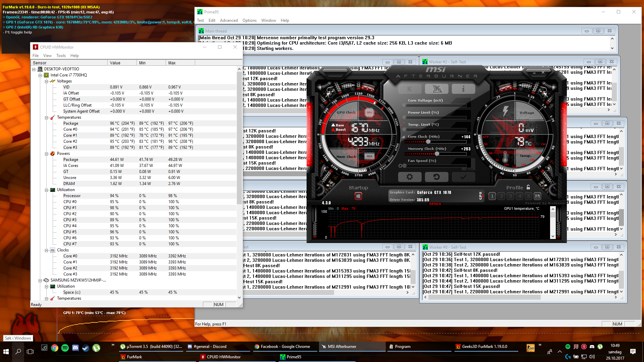
Task: Open Prime95 Options menu
Action: tap(250, 20)
